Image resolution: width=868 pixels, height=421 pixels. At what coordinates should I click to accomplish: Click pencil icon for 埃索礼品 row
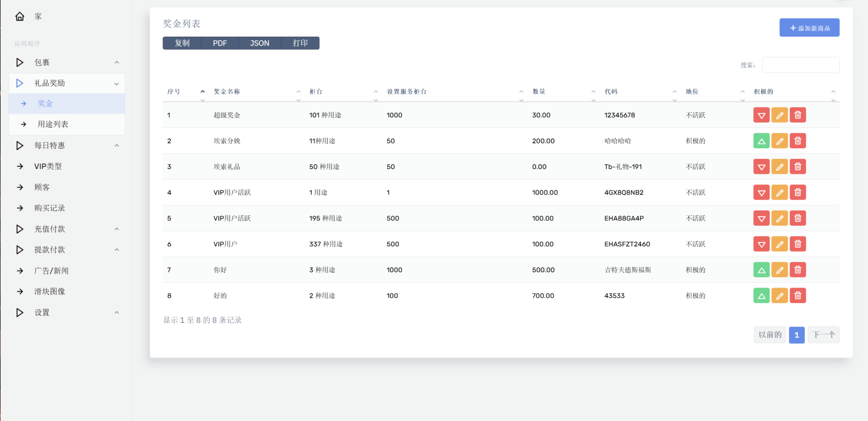tap(780, 167)
